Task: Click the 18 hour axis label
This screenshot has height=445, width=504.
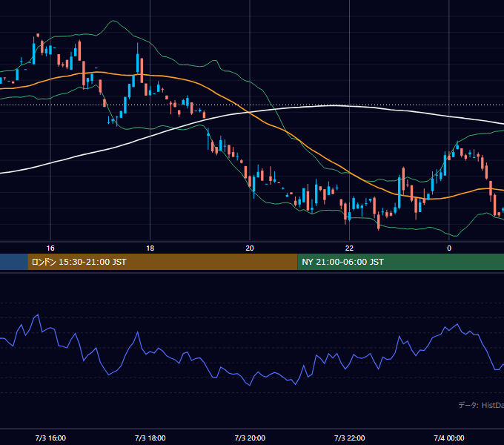Action: coord(150,248)
